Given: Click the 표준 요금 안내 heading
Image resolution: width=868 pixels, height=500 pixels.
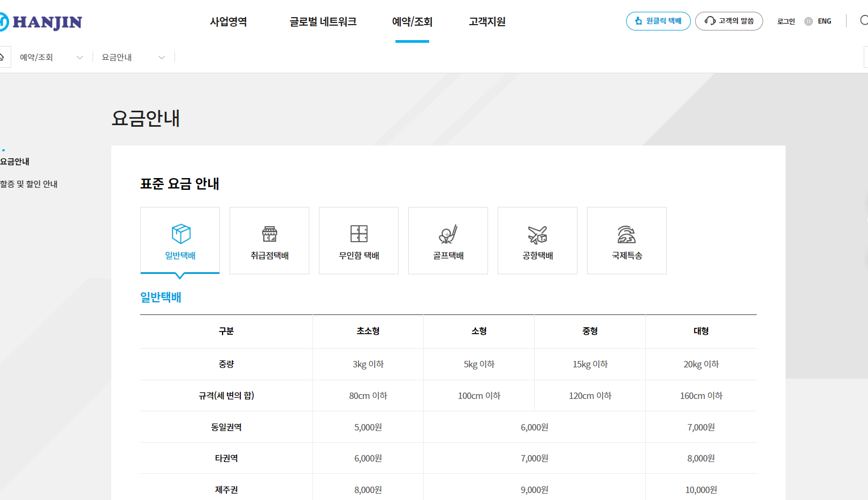Looking at the screenshot, I should (x=180, y=184).
